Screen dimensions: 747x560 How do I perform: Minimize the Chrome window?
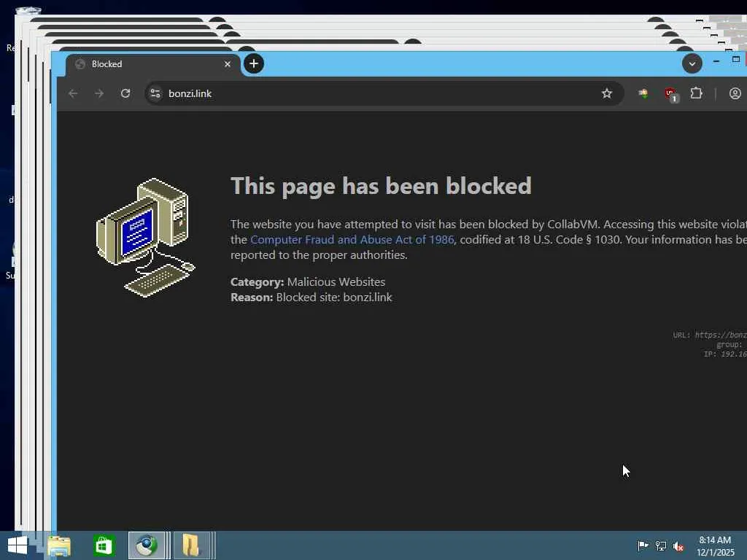pyautogui.click(x=716, y=61)
